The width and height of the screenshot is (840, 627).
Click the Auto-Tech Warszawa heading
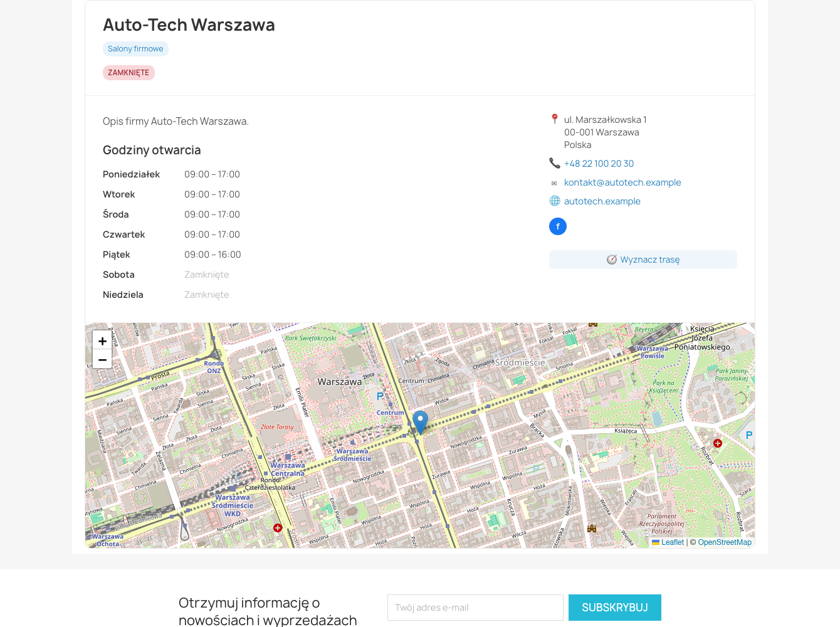point(189,25)
